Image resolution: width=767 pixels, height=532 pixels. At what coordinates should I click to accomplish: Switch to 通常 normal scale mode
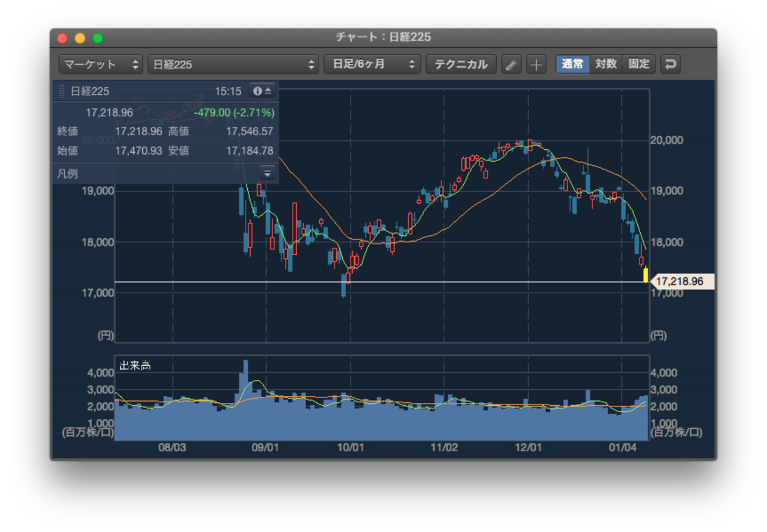tap(572, 64)
